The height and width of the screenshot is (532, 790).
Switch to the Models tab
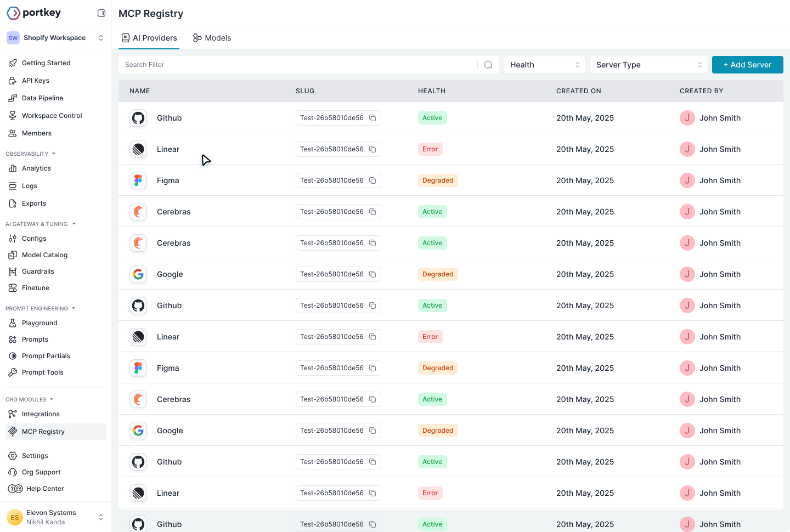click(x=212, y=38)
